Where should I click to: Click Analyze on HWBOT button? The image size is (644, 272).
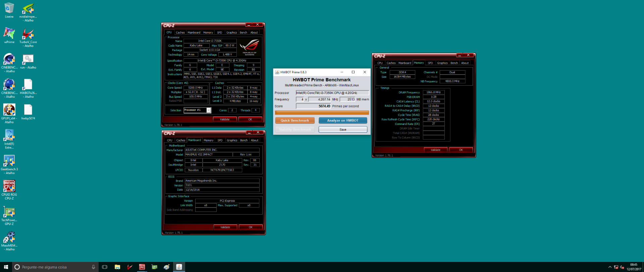(343, 121)
